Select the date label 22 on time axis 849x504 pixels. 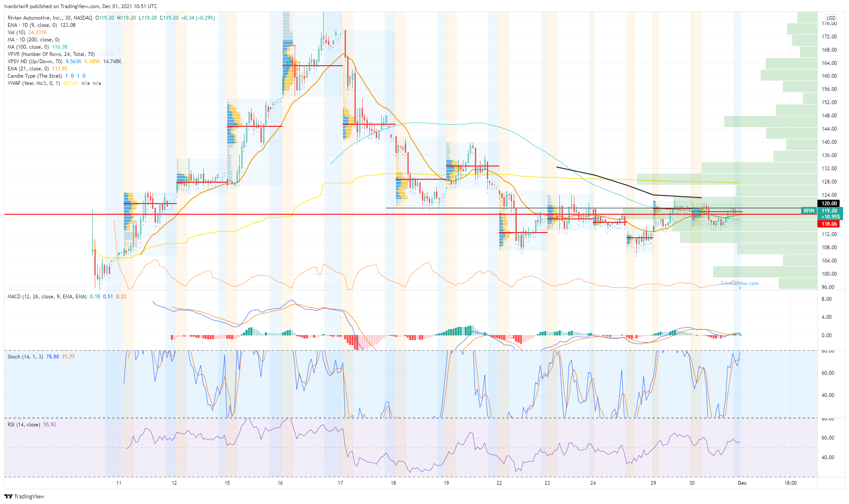[499, 483]
